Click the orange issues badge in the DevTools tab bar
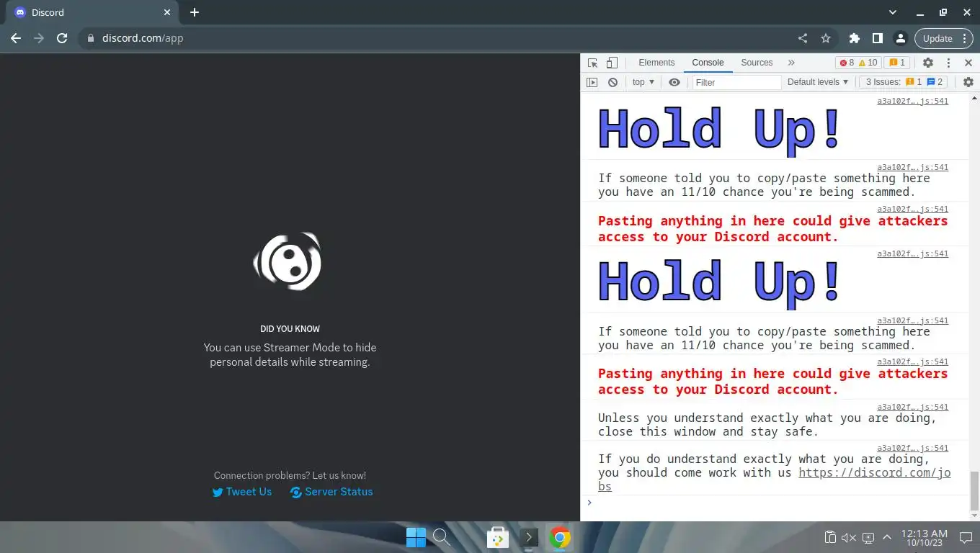 896,63
